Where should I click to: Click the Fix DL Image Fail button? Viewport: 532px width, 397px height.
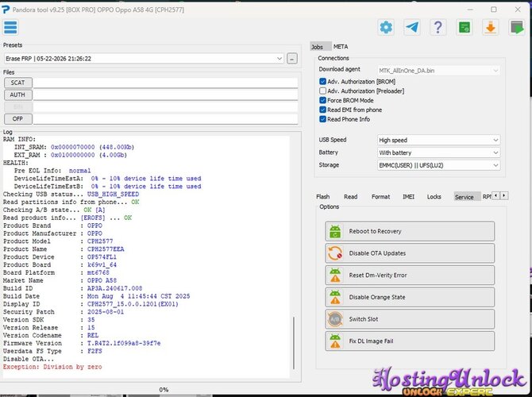pyautogui.click(x=410, y=341)
